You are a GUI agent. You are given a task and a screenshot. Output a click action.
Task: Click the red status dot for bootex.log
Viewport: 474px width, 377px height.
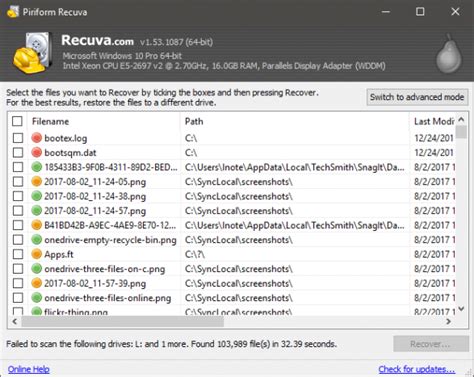(37, 138)
